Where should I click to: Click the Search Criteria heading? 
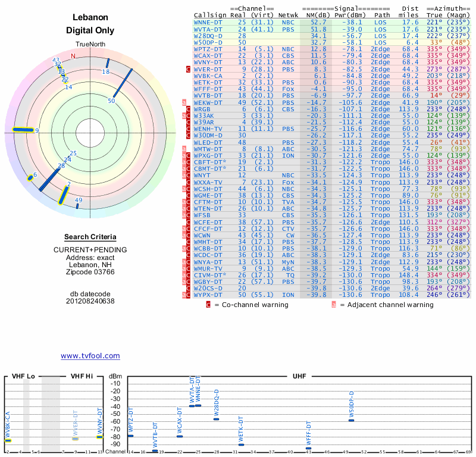(90, 237)
